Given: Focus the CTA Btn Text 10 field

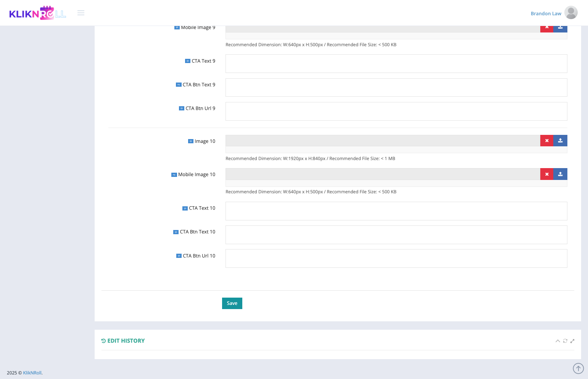Looking at the screenshot, I should point(396,235).
